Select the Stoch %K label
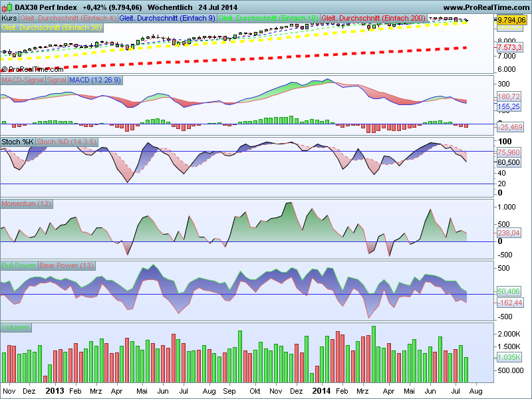Viewport: 532px width, 399px height. [18, 142]
